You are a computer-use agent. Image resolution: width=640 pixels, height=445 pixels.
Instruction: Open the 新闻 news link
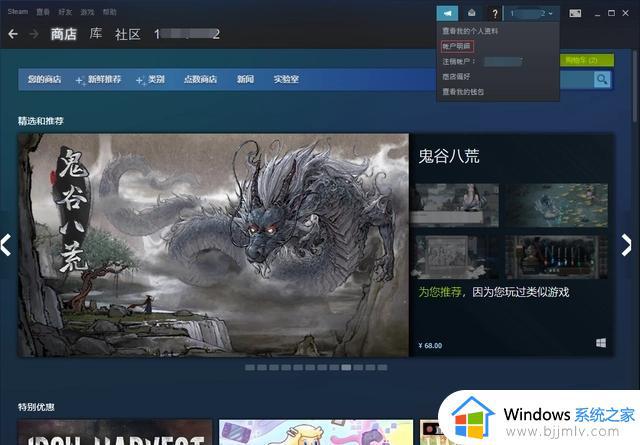tap(245, 79)
